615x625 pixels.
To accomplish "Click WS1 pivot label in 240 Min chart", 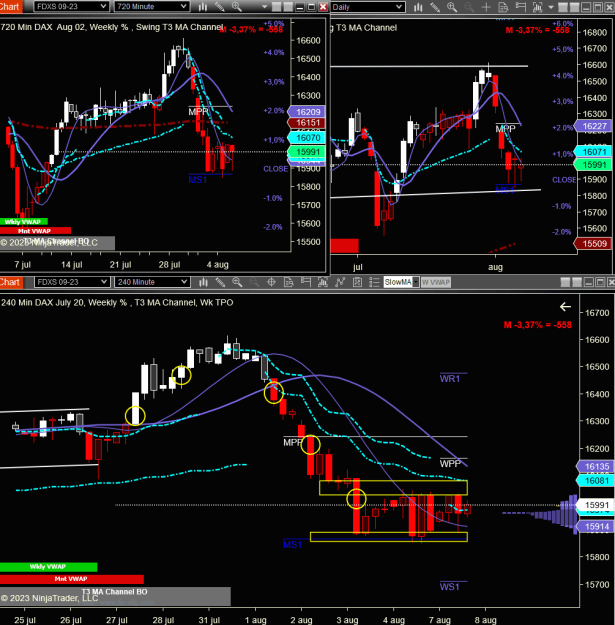I will pyautogui.click(x=450, y=587).
